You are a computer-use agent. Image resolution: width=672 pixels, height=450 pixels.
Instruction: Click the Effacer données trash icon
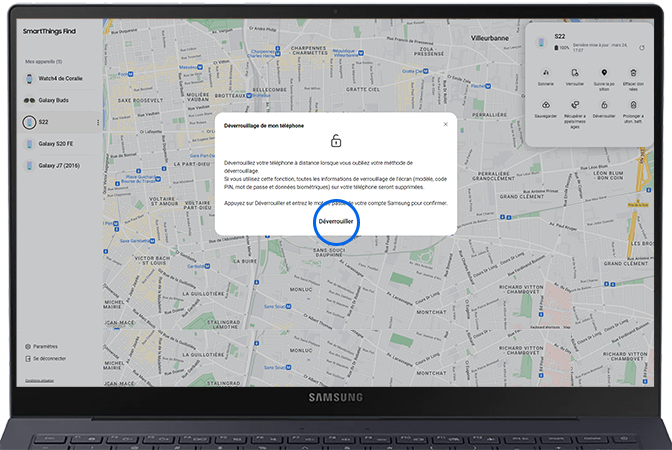click(x=633, y=72)
